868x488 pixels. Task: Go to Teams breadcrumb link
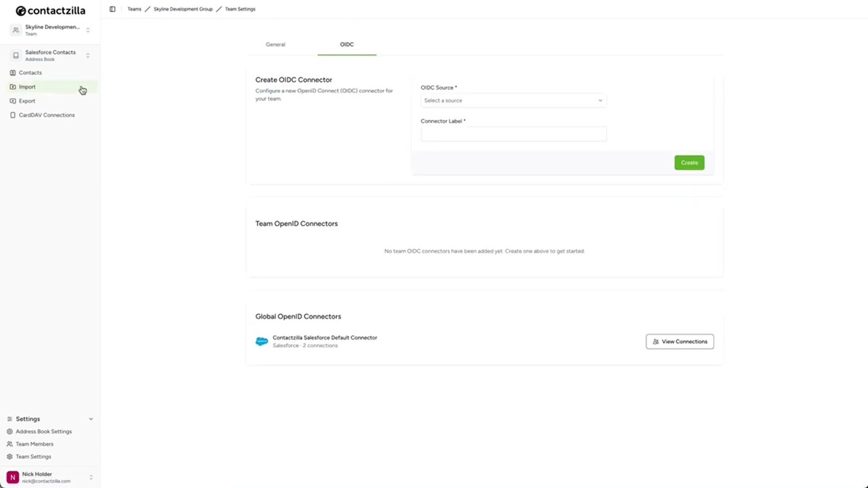pyautogui.click(x=134, y=9)
